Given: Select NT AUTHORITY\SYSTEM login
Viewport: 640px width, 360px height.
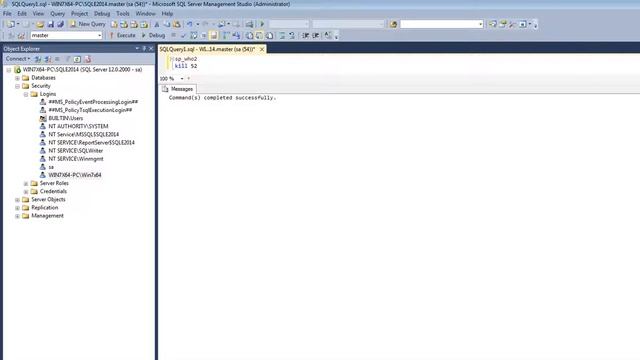Looking at the screenshot, I should 78,127.
